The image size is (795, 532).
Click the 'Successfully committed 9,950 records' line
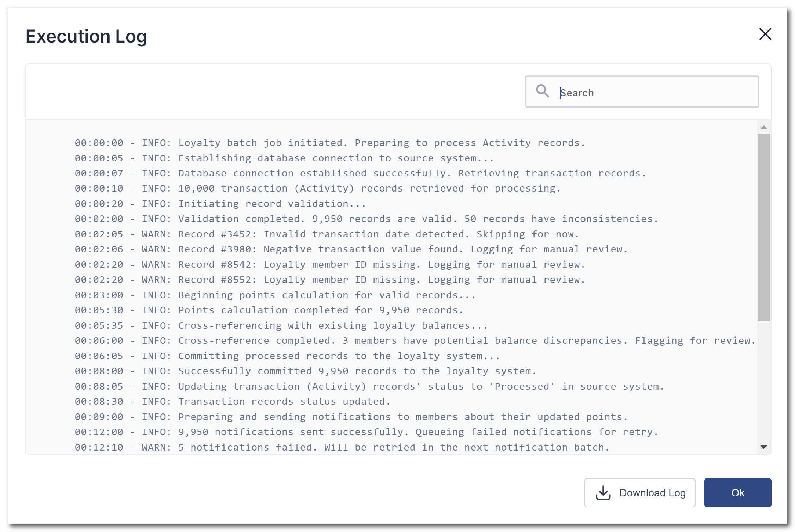click(305, 371)
